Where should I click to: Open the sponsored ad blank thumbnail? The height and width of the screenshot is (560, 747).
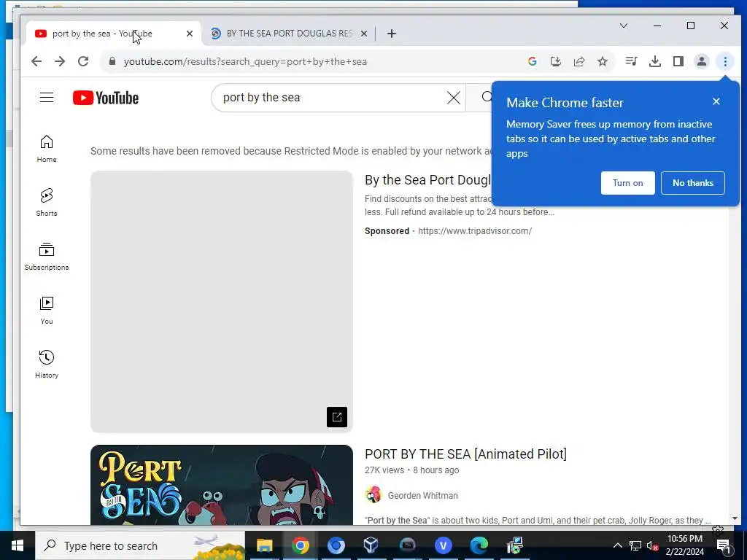[x=222, y=302]
